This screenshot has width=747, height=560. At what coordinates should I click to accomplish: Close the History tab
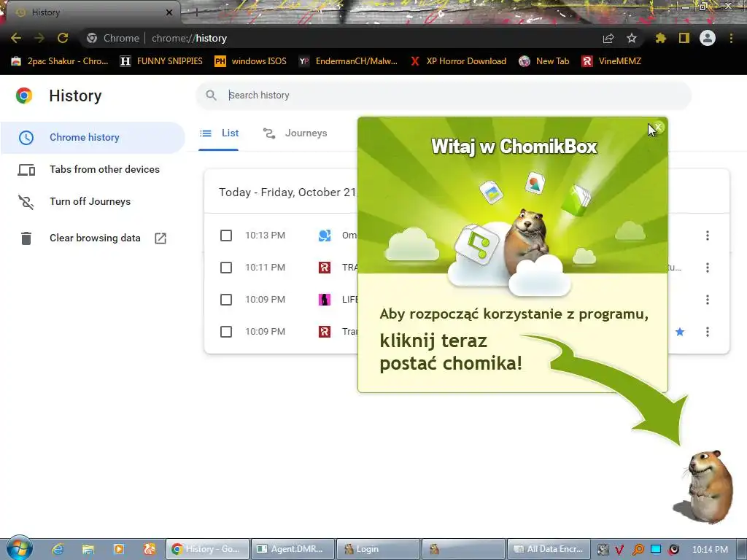tap(169, 12)
